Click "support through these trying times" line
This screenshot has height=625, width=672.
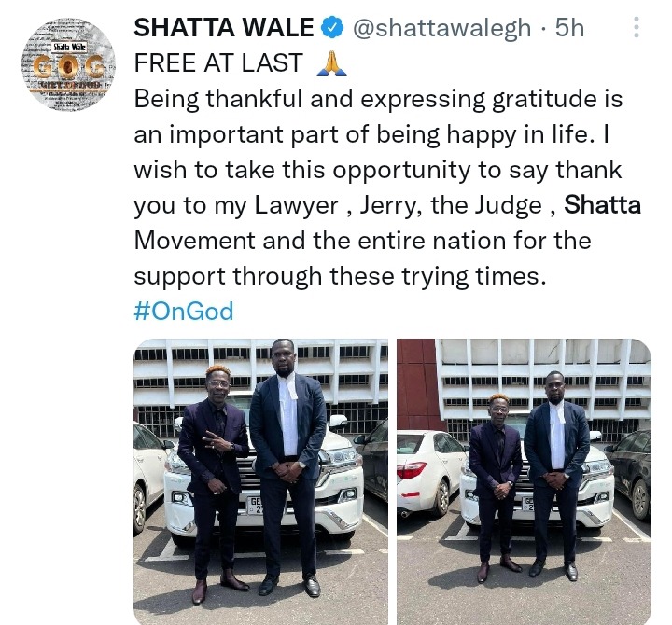tap(341, 276)
